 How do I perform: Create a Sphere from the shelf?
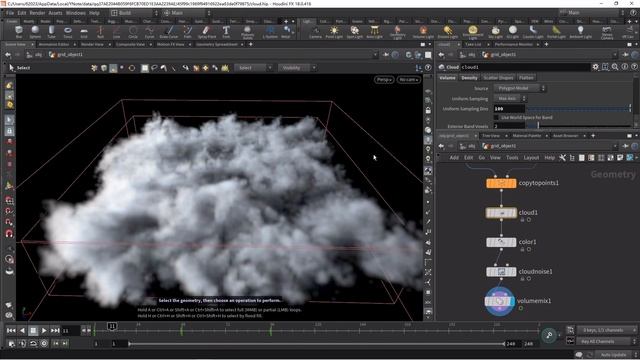pos(35,31)
